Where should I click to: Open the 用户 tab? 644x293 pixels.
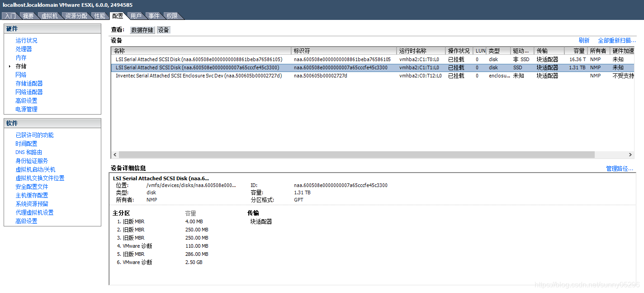click(x=136, y=16)
